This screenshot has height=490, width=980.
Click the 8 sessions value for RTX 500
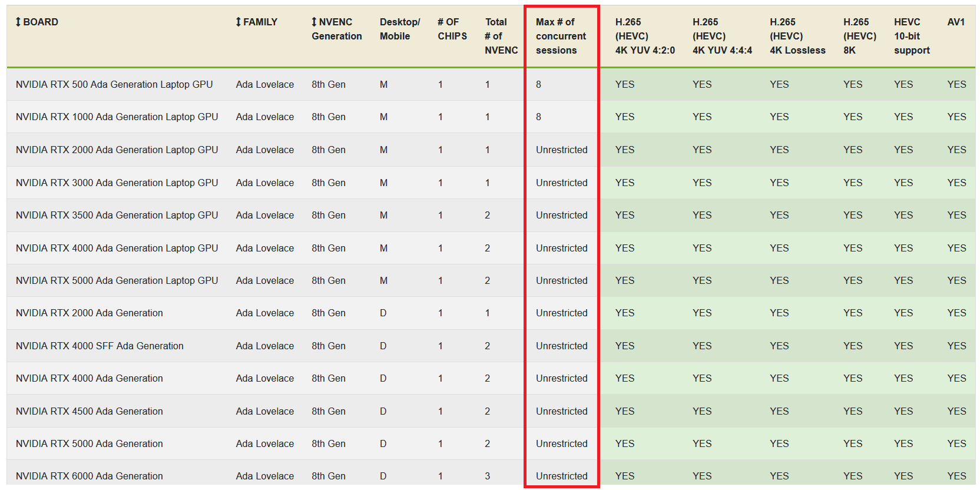(538, 84)
